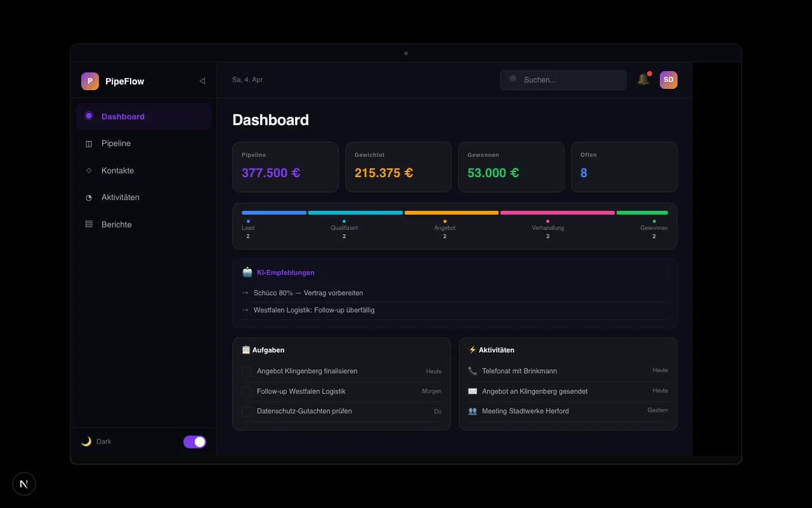812x508 pixels.
Task: Open Berichte via the report icon
Action: click(x=89, y=224)
